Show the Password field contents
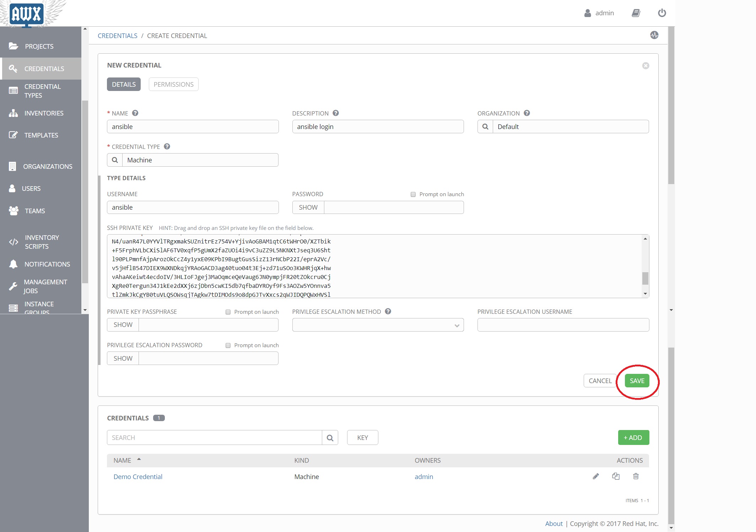Viewport: 756px width, 532px height. click(308, 208)
